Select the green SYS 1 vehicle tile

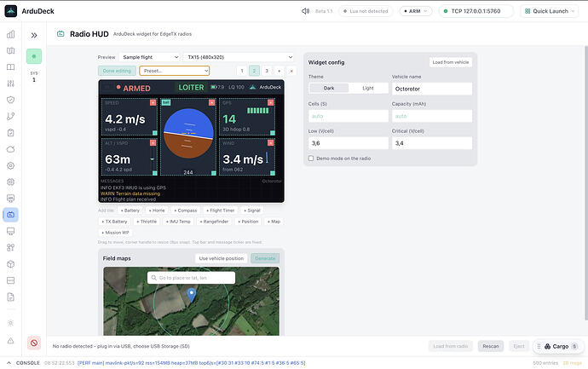(x=34, y=56)
